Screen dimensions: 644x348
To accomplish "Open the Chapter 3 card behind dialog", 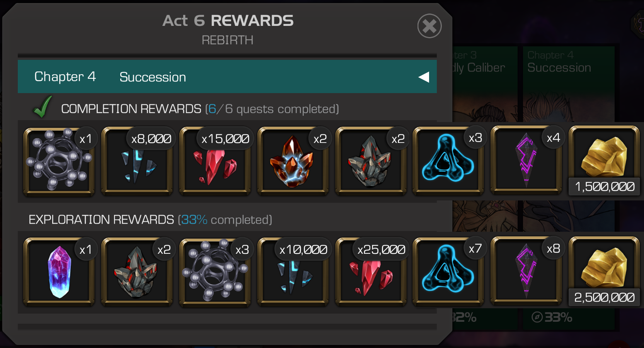I will (x=485, y=188).
